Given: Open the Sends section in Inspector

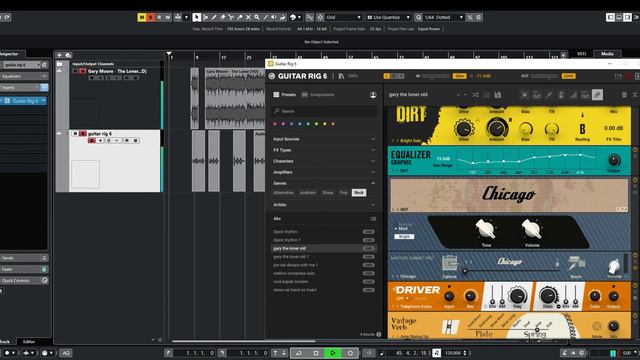Looking at the screenshot, I should pyautogui.click(x=24, y=258).
